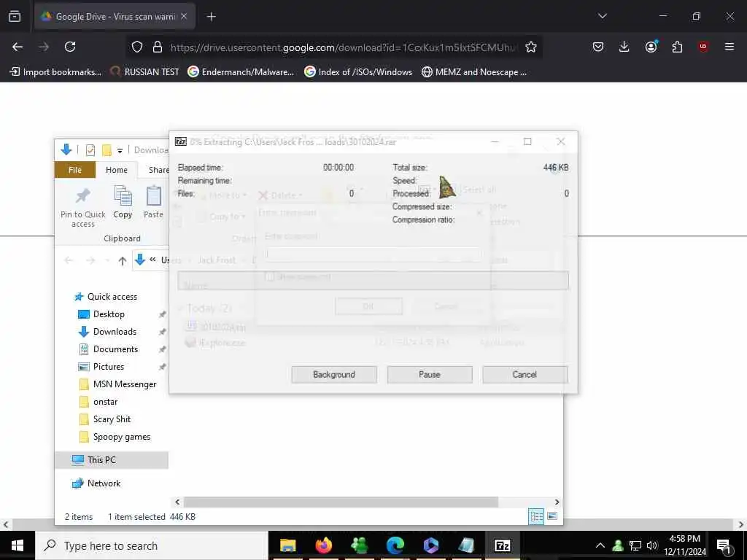The width and height of the screenshot is (747, 560).
Task: Click the 7-Zip taskbar icon
Action: pos(502,545)
